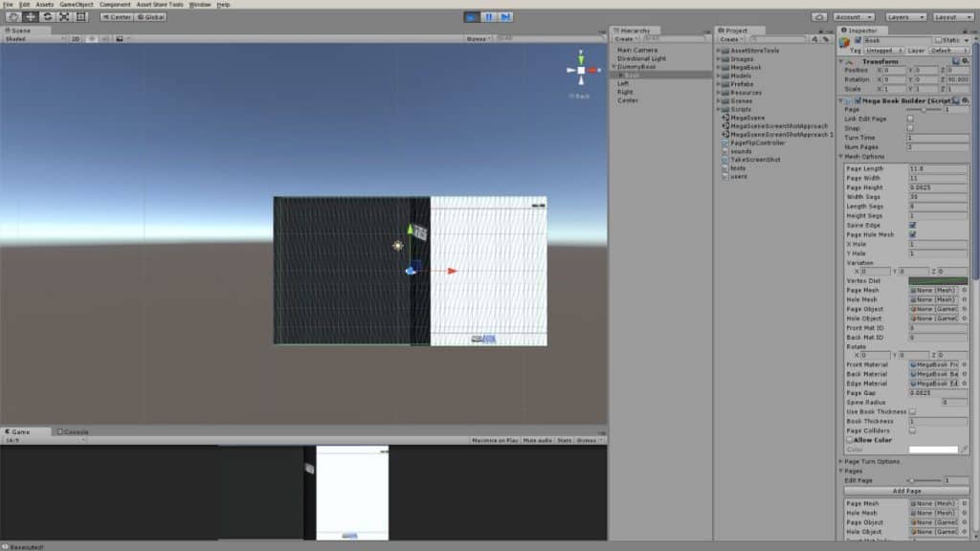Screen dimensions: 980x551
Task: Click the Step frame button
Action: [505, 17]
